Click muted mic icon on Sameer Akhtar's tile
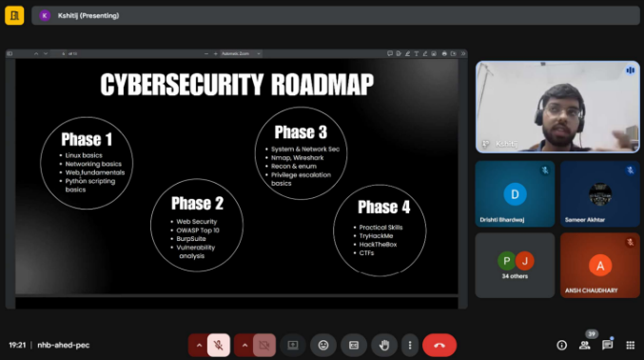This screenshot has width=644, height=360. [x=630, y=170]
